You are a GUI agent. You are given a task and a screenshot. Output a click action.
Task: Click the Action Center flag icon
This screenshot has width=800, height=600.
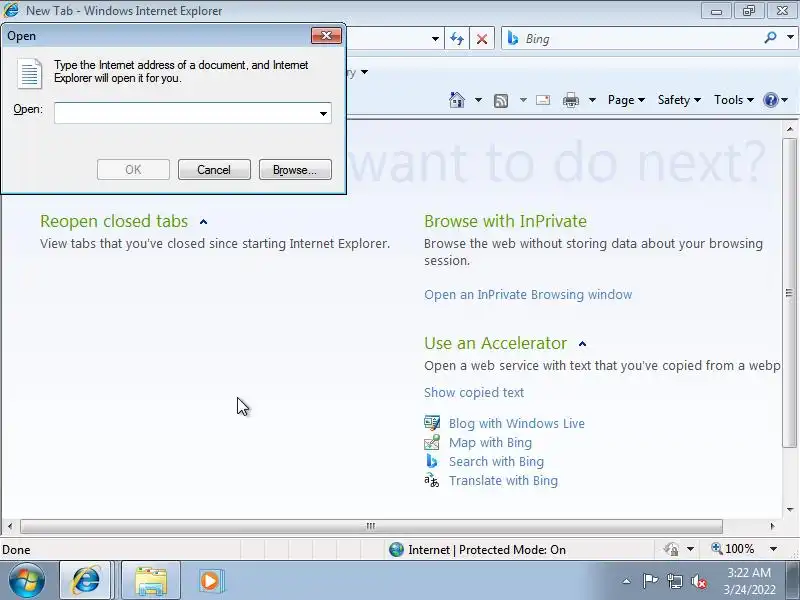649,581
